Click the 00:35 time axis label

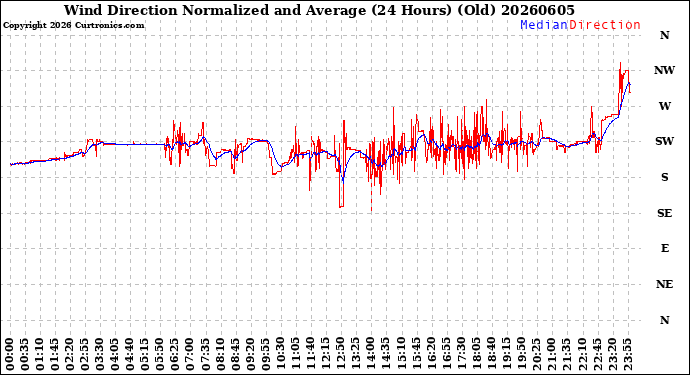coord(25,354)
